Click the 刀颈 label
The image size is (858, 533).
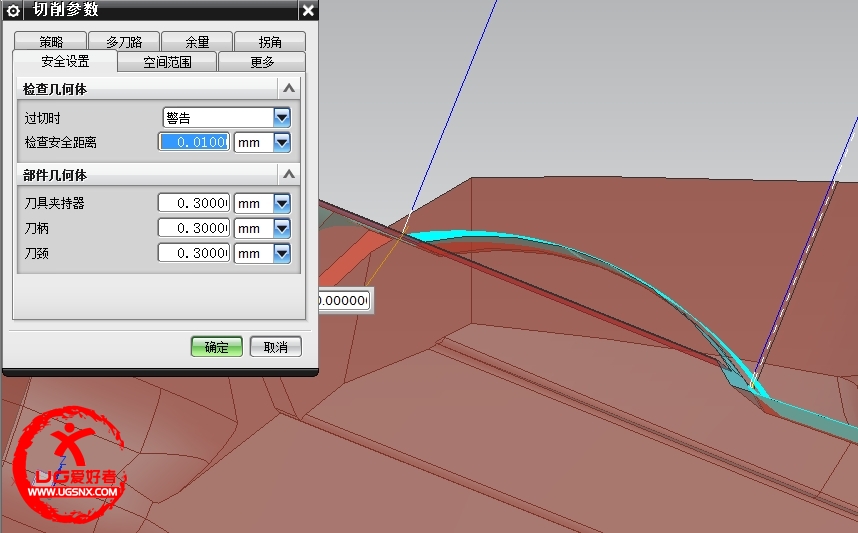pyautogui.click(x=36, y=253)
